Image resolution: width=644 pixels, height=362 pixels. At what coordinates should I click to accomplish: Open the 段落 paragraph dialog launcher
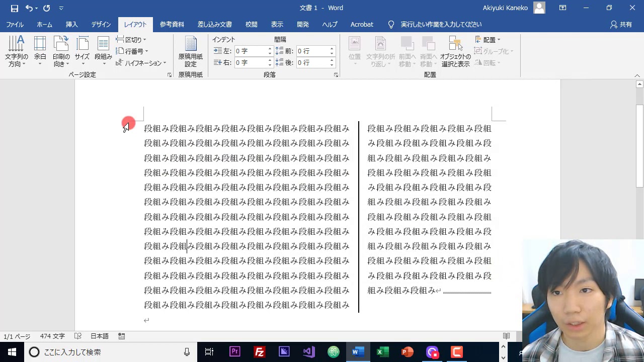pos(336,75)
